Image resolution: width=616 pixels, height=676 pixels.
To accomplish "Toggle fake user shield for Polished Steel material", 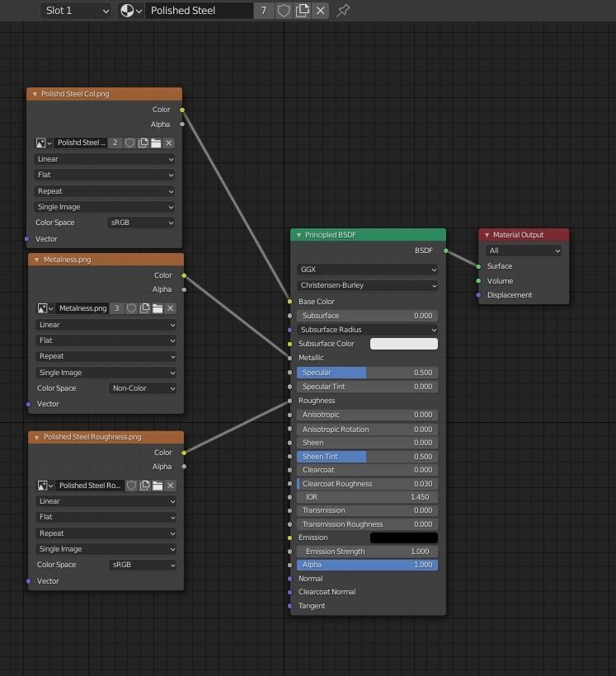I will tap(284, 11).
